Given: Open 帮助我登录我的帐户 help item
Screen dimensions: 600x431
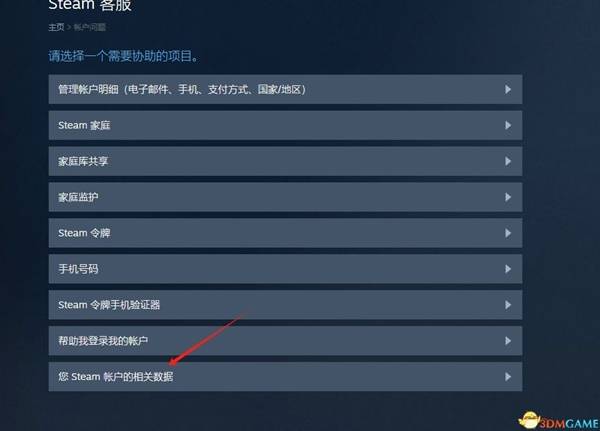Looking at the screenshot, I should click(285, 341).
